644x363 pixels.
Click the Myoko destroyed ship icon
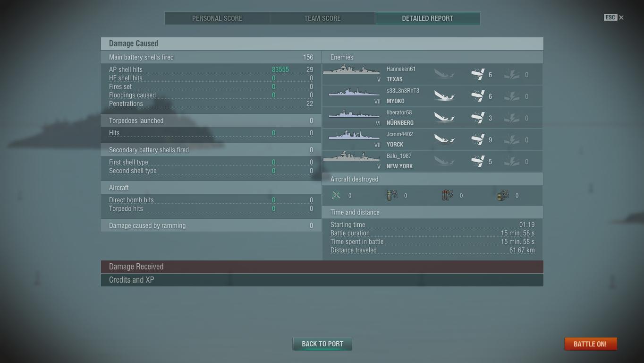tap(444, 96)
